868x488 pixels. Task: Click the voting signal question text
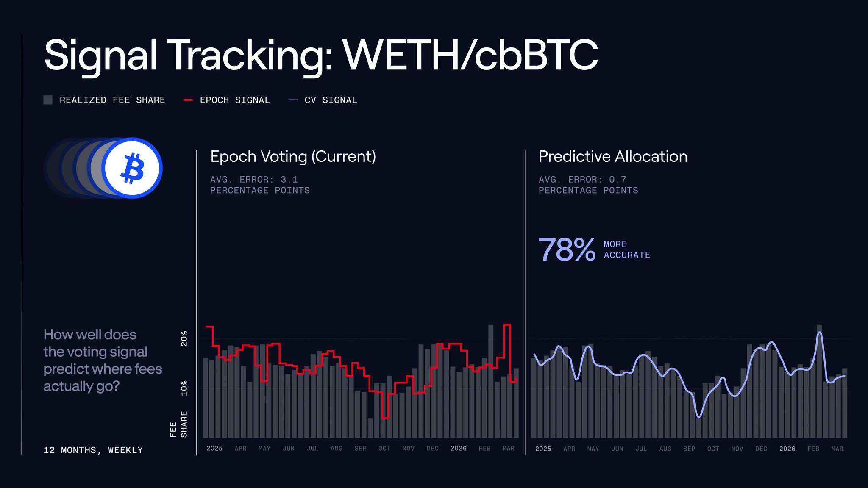point(103,360)
